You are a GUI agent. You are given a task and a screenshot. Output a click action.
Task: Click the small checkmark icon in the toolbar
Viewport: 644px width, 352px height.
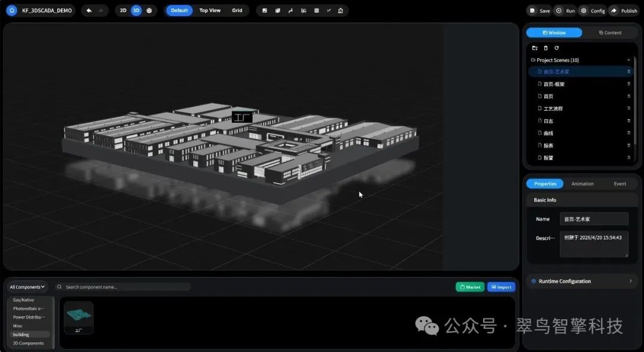[x=329, y=11]
